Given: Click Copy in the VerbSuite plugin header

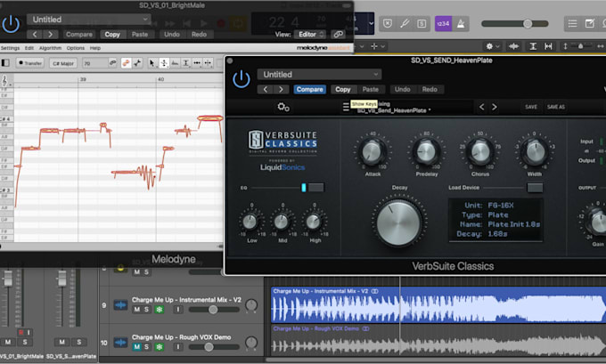Looking at the screenshot, I should tap(343, 89).
